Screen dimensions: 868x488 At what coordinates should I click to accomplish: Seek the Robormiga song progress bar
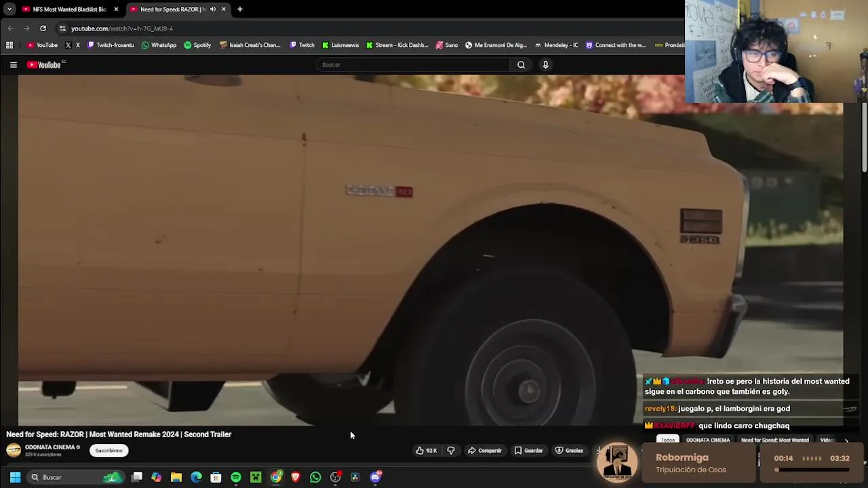[x=812, y=470]
